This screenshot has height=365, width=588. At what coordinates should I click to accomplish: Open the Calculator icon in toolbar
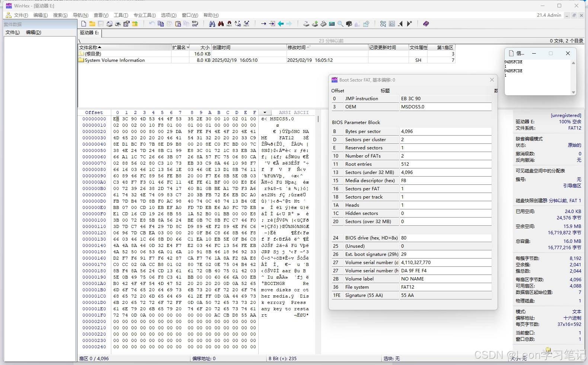(x=332, y=24)
